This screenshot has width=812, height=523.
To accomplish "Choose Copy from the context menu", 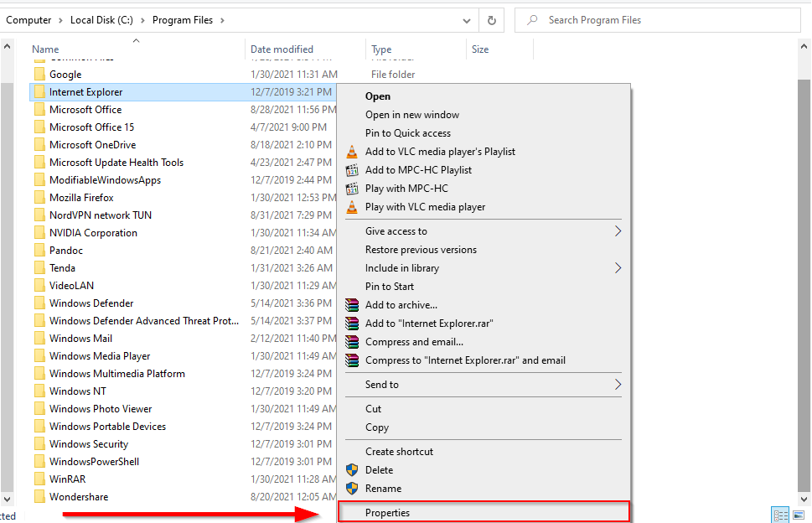I will click(377, 427).
